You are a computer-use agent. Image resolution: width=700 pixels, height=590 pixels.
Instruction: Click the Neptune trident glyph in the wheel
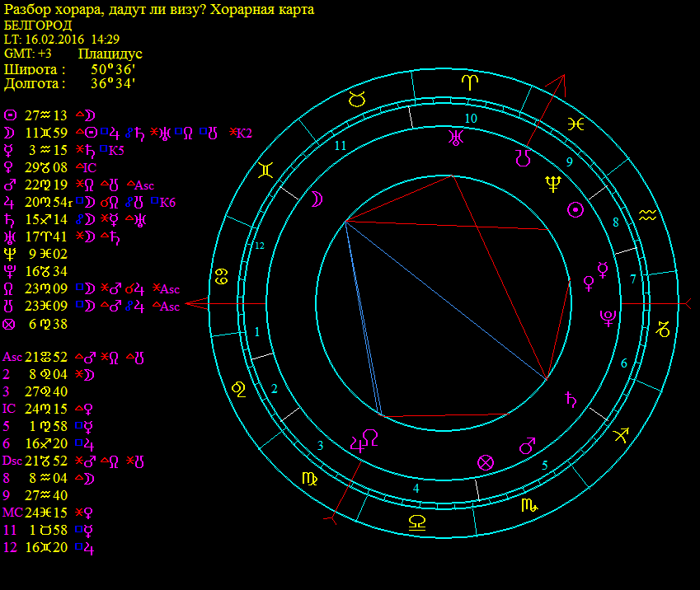tap(553, 184)
